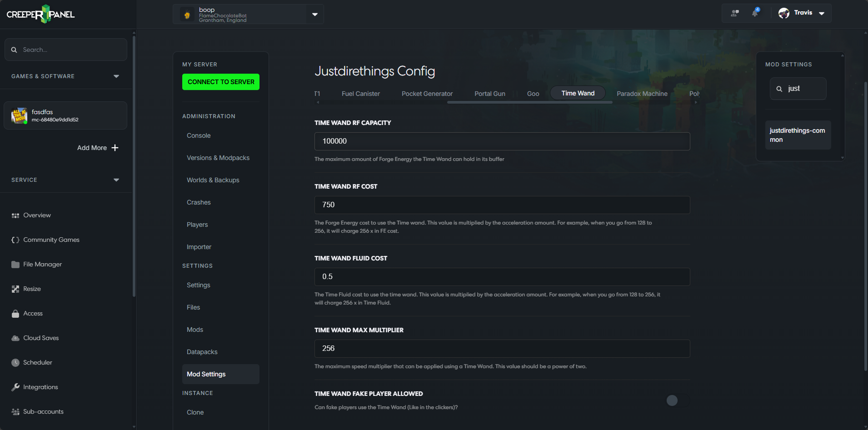
Task: Click the Add More text
Action: coord(92,148)
